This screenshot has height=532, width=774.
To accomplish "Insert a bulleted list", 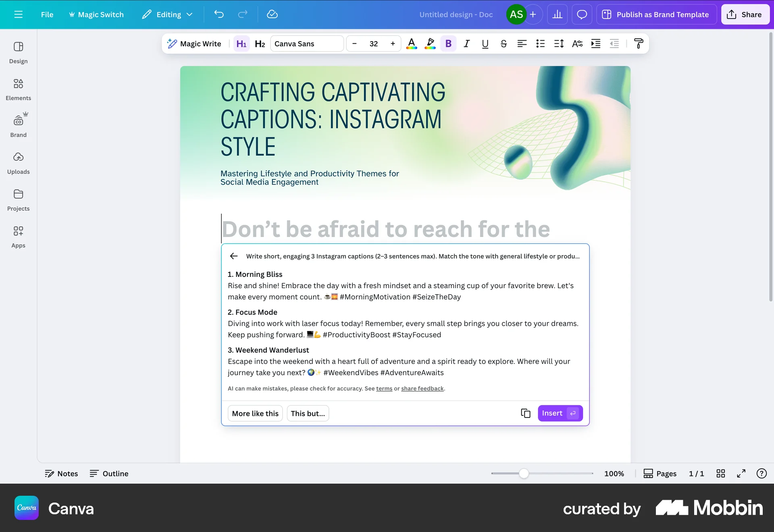I will 540,44.
